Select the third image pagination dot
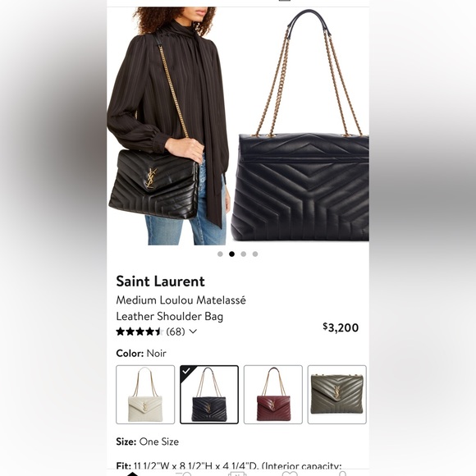476x476 pixels. click(x=244, y=254)
